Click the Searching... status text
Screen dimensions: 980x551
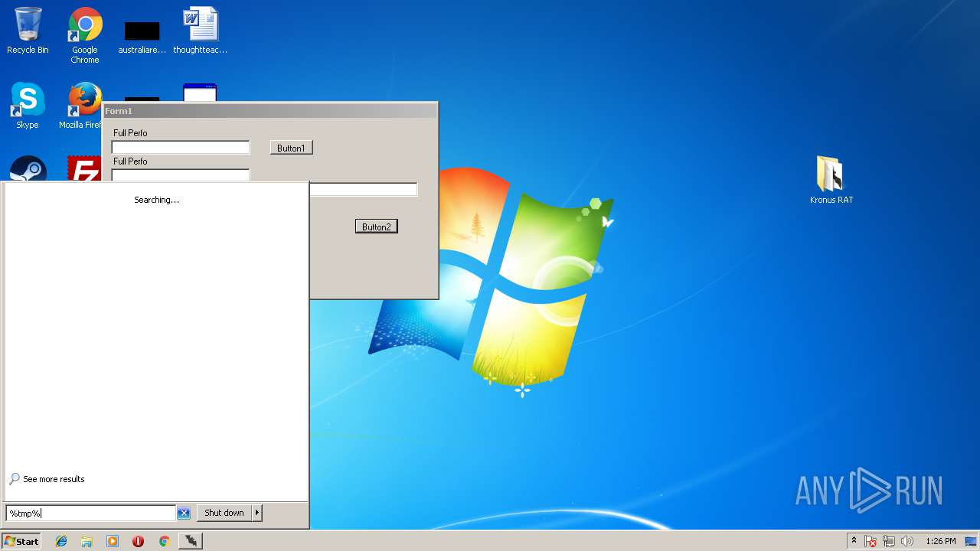(x=157, y=200)
